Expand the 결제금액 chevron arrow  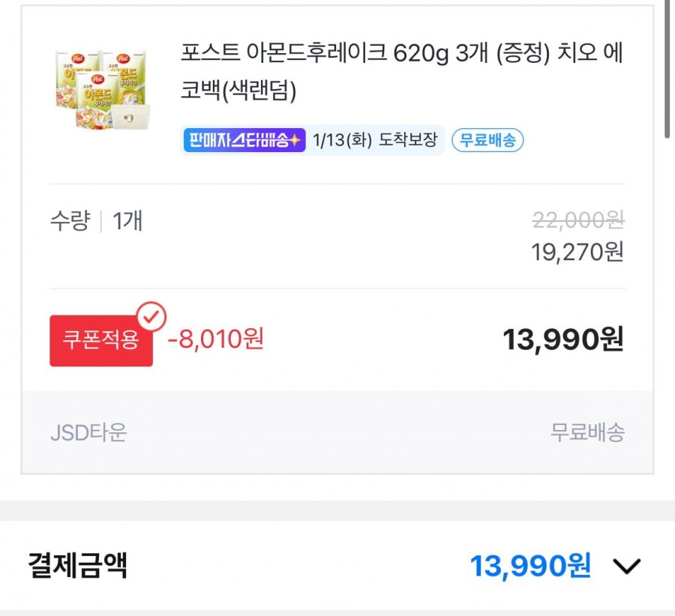click(x=625, y=567)
